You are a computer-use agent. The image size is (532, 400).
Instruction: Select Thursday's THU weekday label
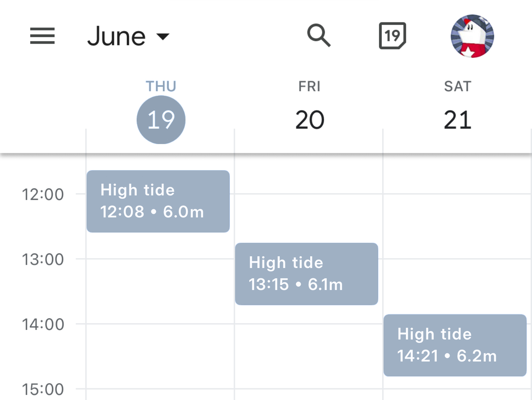(161, 85)
